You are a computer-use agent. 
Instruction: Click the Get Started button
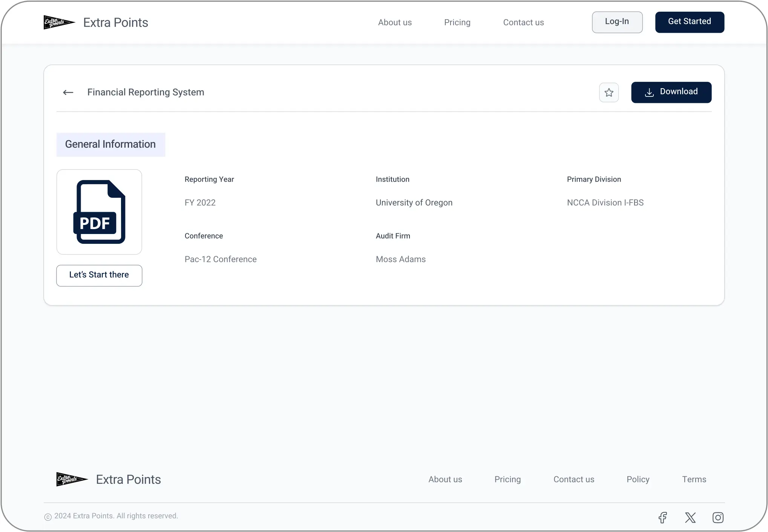[689, 22]
